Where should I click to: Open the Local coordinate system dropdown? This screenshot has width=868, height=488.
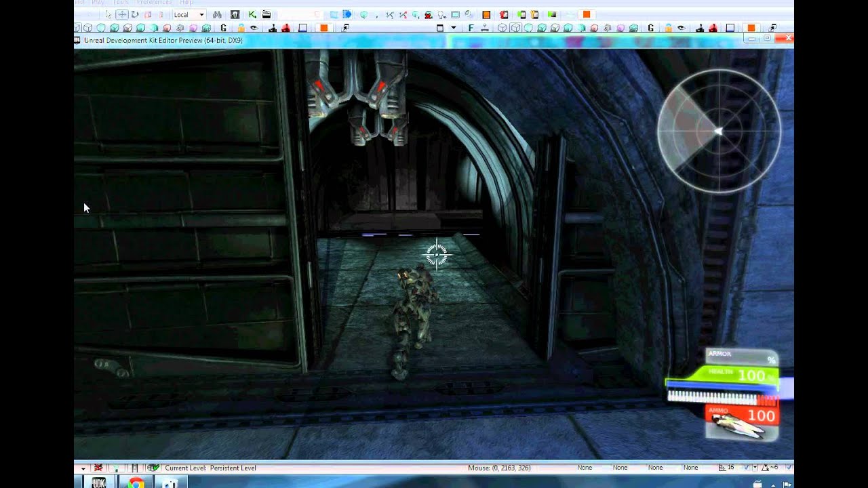(x=189, y=14)
